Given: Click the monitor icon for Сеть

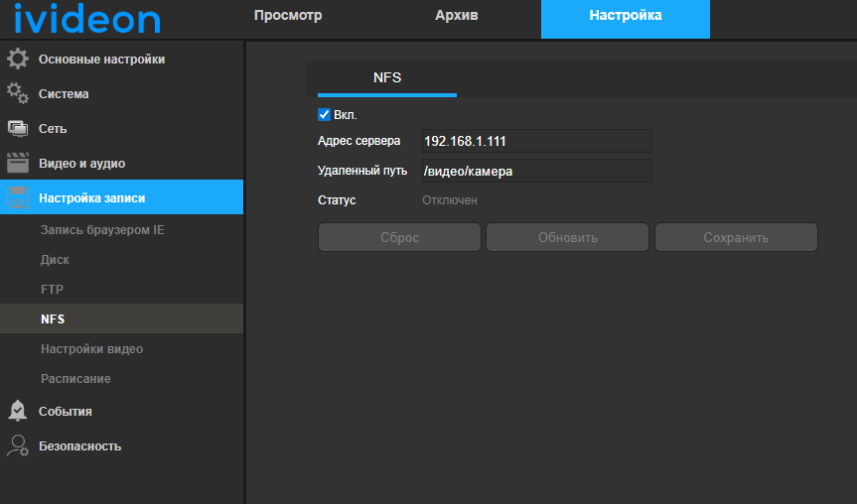Looking at the screenshot, I should [x=18, y=129].
